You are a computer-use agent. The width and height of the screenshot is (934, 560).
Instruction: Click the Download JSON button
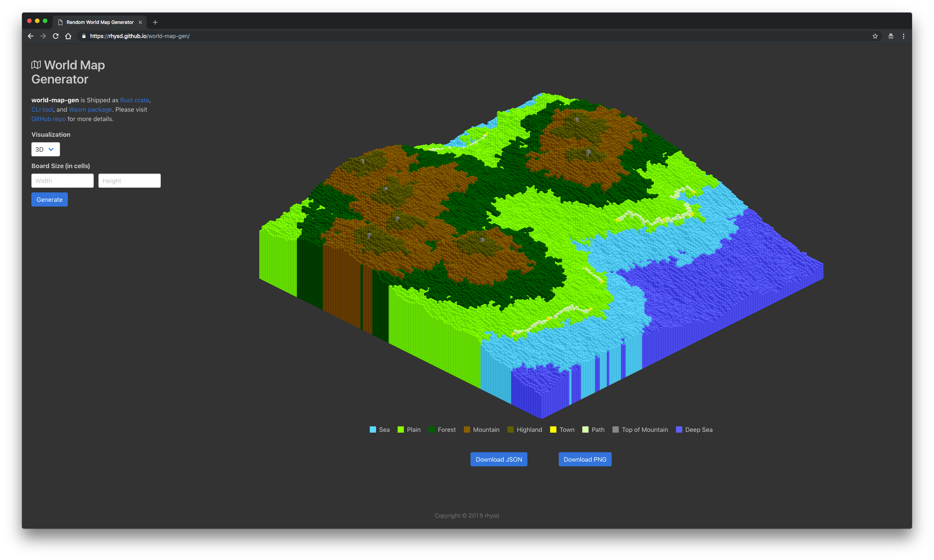(499, 459)
